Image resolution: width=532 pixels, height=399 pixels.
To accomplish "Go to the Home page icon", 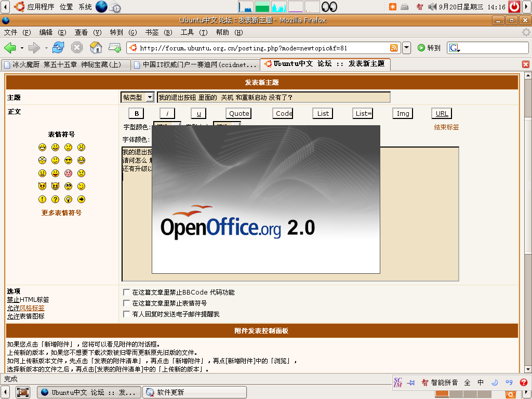I will click(x=96, y=48).
